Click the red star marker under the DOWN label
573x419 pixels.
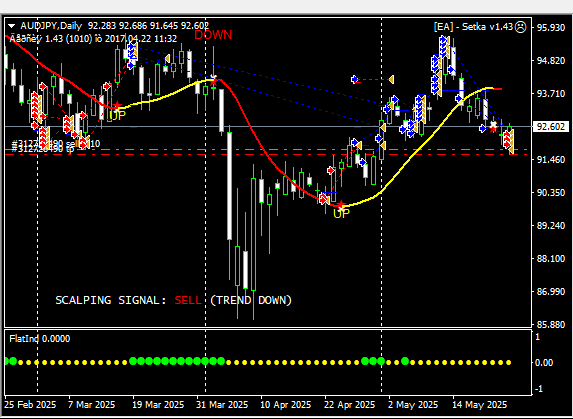pos(213,82)
